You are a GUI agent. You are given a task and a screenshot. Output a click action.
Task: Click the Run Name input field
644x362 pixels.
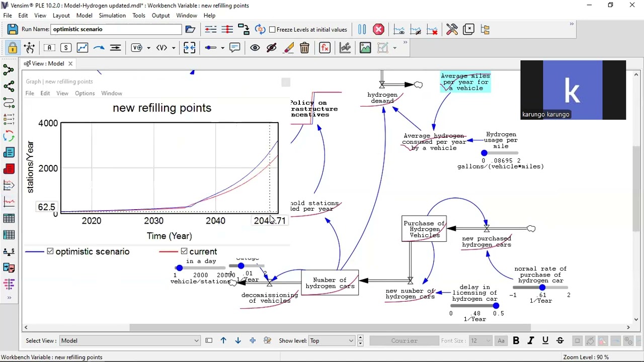[x=116, y=29]
